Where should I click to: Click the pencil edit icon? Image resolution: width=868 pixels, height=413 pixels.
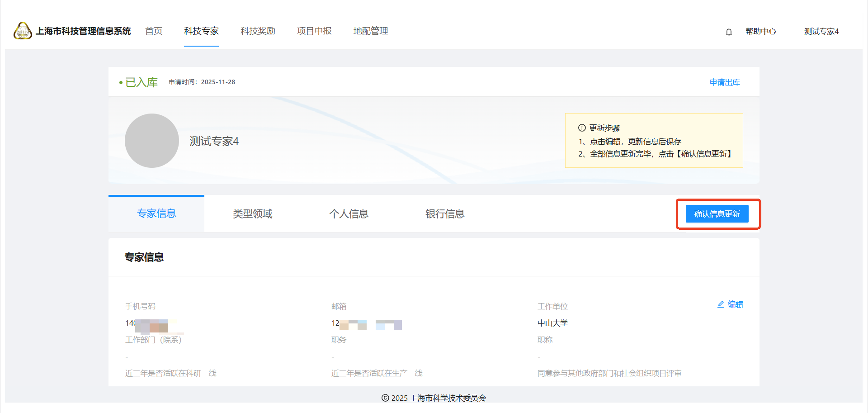click(x=721, y=304)
